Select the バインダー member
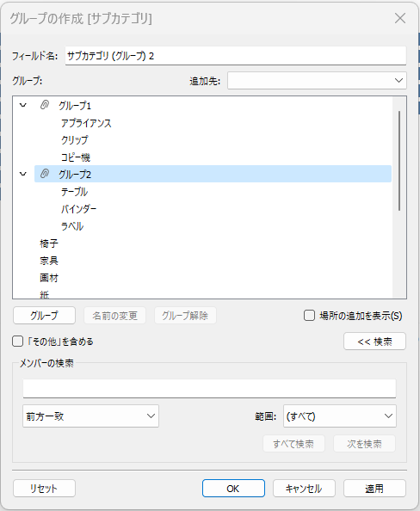420x511 pixels. [x=79, y=209]
